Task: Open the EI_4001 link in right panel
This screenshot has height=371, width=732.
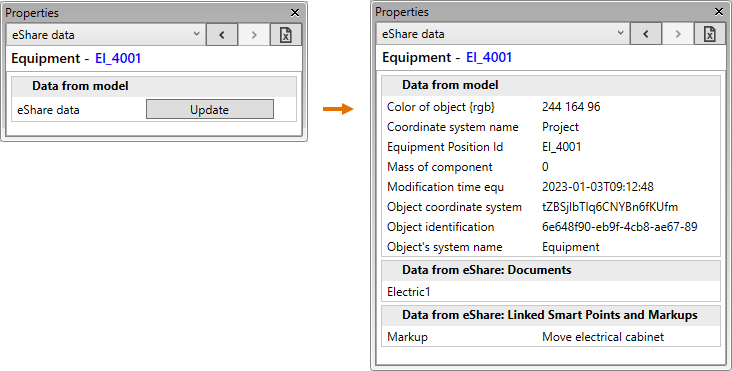Action: pos(489,57)
